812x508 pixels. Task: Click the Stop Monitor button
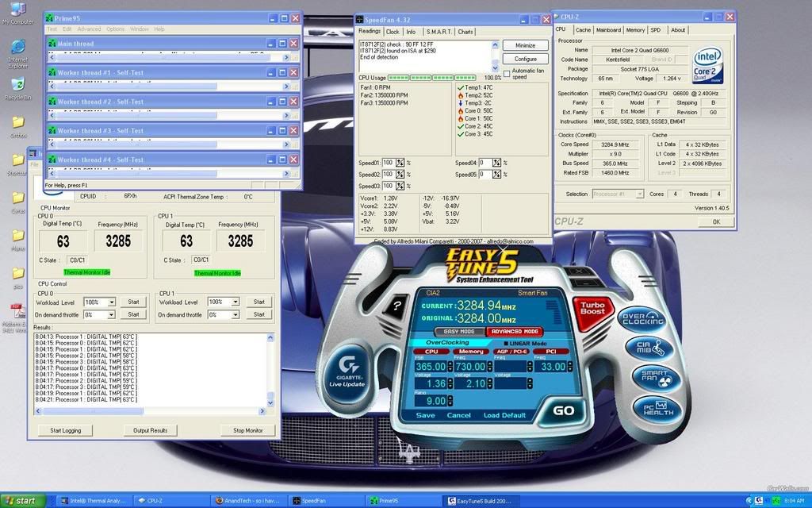tap(247, 430)
